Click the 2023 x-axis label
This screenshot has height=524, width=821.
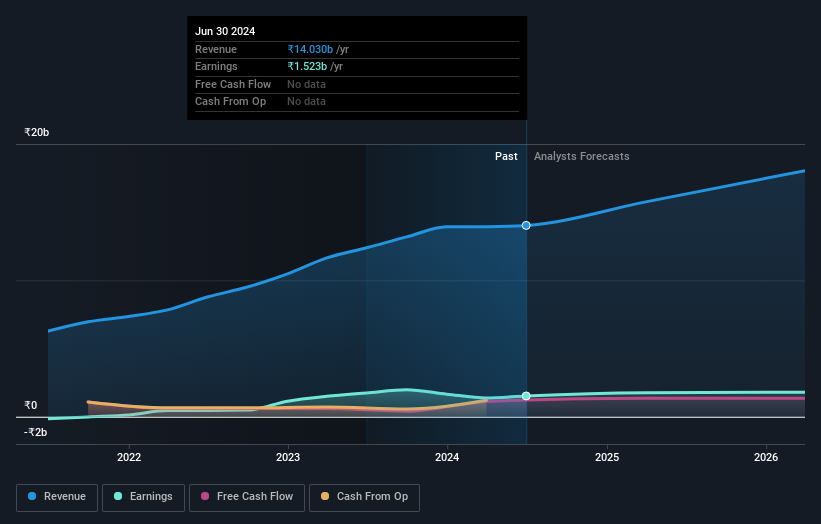point(288,457)
